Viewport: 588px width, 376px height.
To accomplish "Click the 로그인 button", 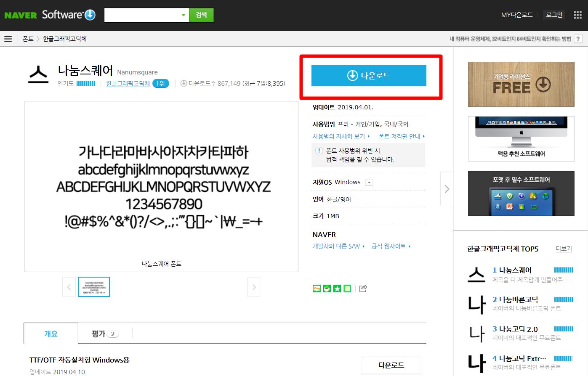I will (554, 15).
